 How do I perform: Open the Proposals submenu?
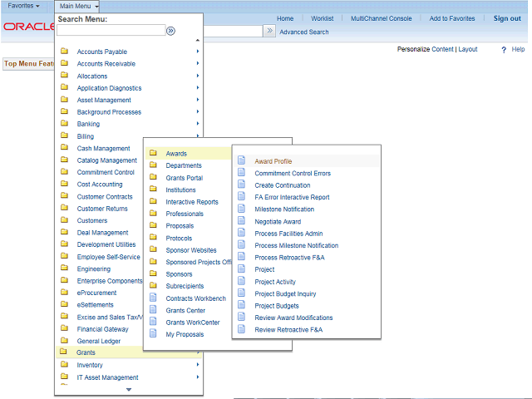pyautogui.click(x=180, y=226)
